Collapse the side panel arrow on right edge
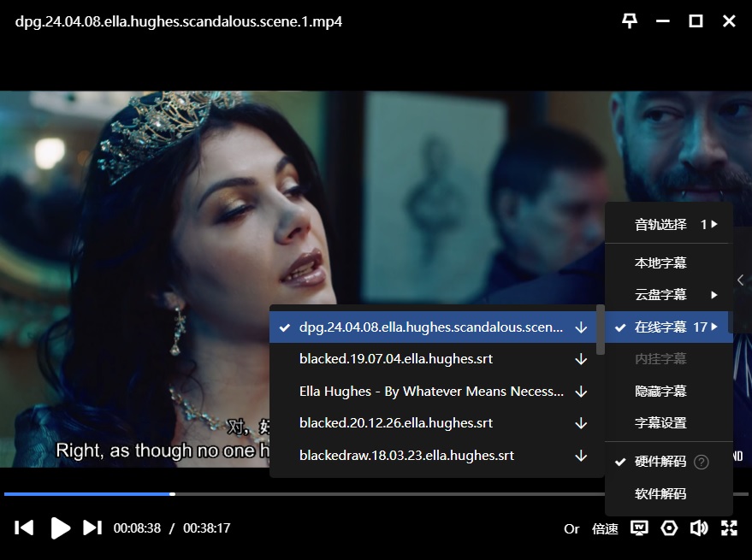Viewport: 752px width, 560px height. [x=741, y=280]
